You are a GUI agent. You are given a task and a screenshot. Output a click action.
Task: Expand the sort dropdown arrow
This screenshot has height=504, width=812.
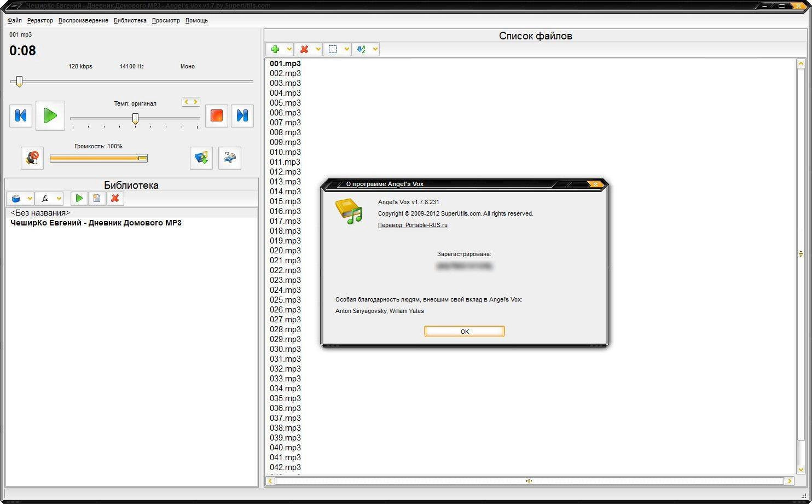pyautogui.click(x=375, y=49)
